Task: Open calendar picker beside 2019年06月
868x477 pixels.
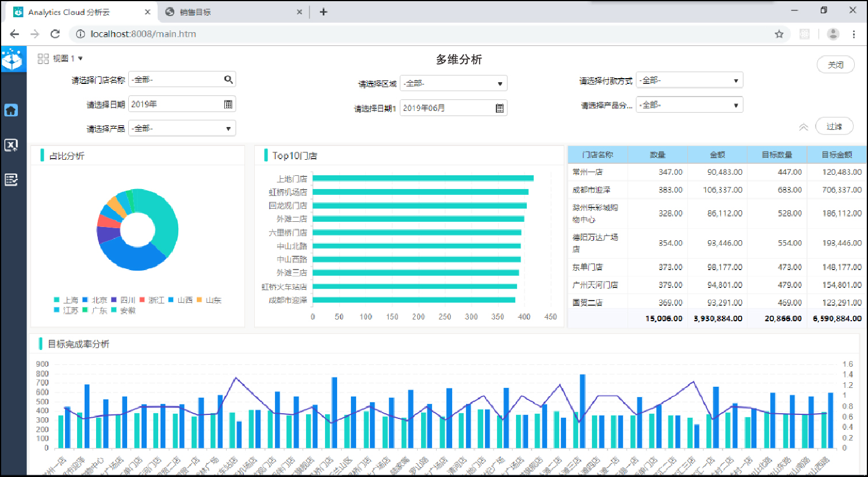Action: click(x=500, y=108)
